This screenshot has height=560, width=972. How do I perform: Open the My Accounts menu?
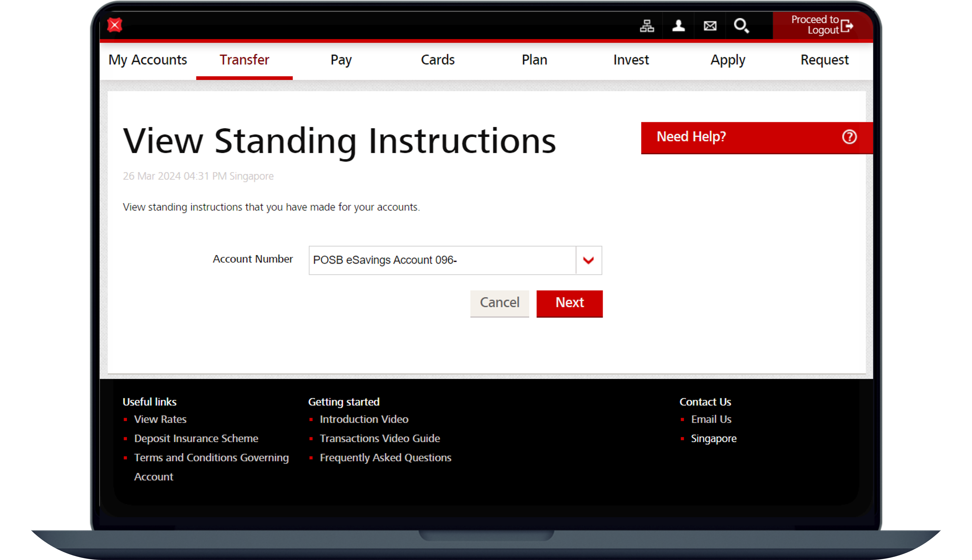(x=148, y=60)
